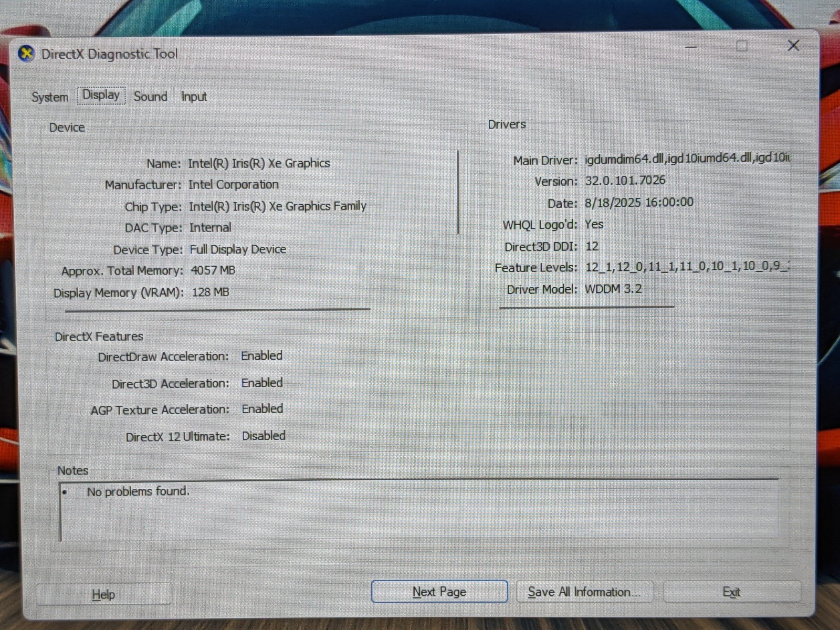The image size is (840, 630).
Task: Click Direct3D Acceleration 'Enabled' value
Action: [262, 383]
